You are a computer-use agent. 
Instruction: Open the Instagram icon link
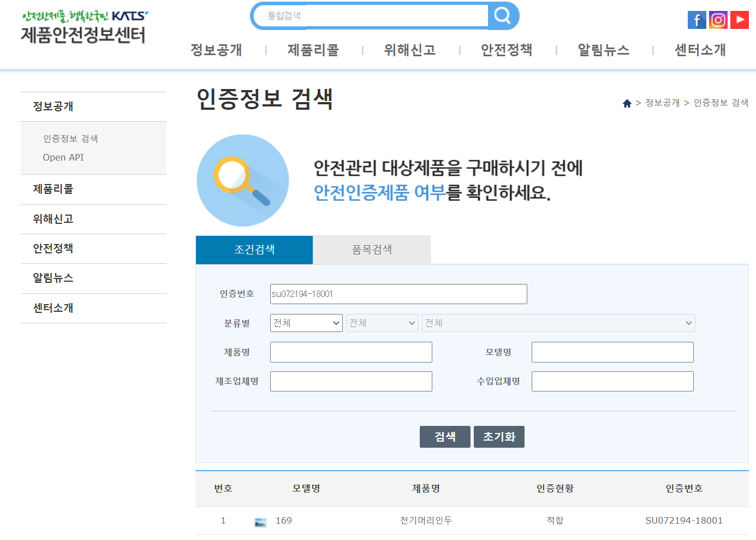718,20
